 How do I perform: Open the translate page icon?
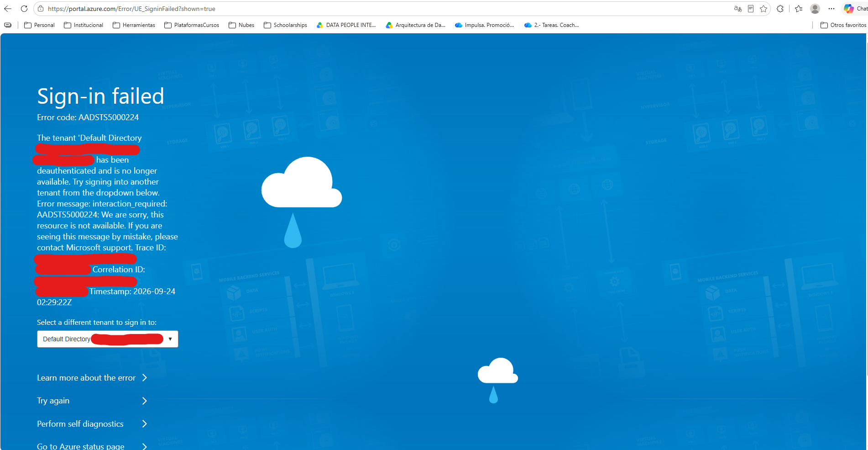(x=737, y=9)
